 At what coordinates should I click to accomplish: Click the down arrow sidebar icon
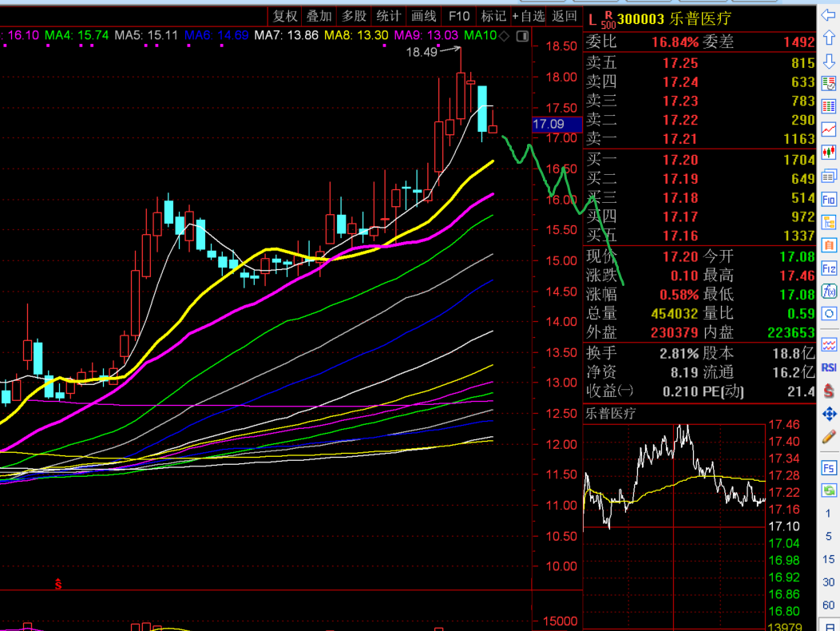(828, 61)
